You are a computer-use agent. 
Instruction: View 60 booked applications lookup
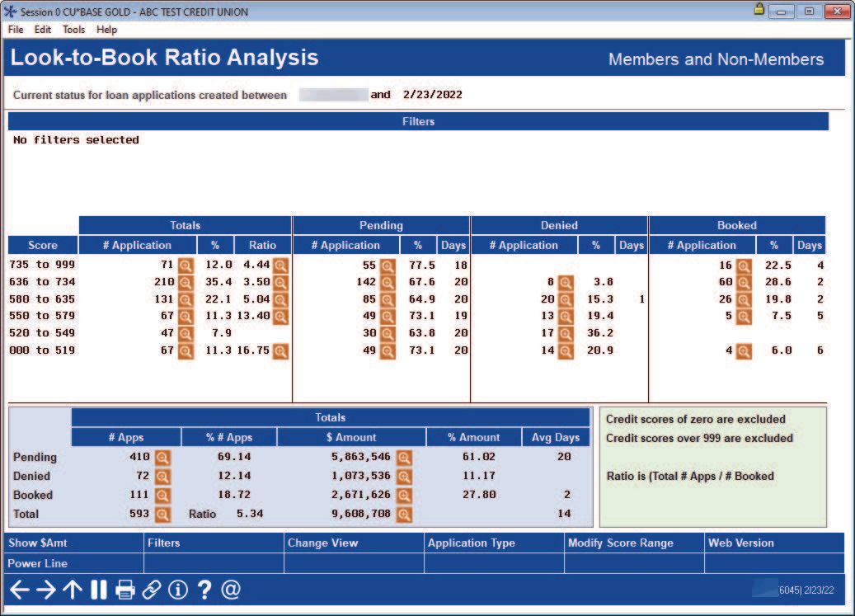[x=744, y=282]
